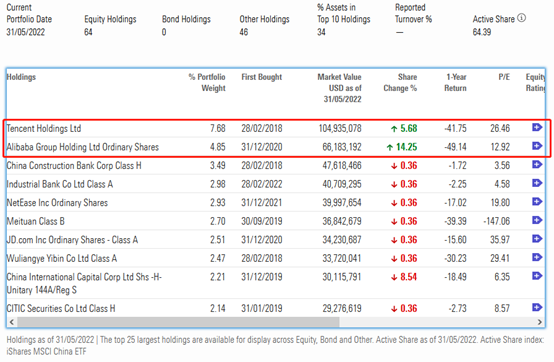Click the scroll left arrow of the table
554x362 pixels.
[12, 322]
